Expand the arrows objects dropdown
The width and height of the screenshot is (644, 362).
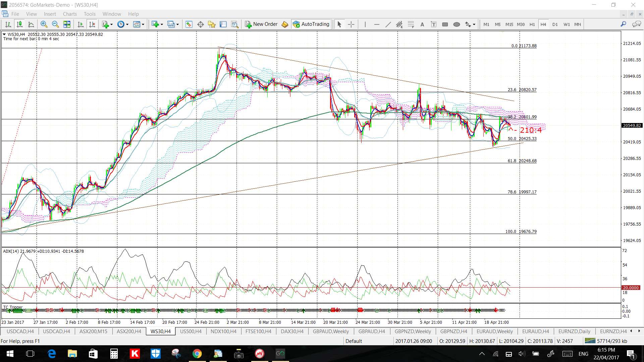(x=474, y=24)
